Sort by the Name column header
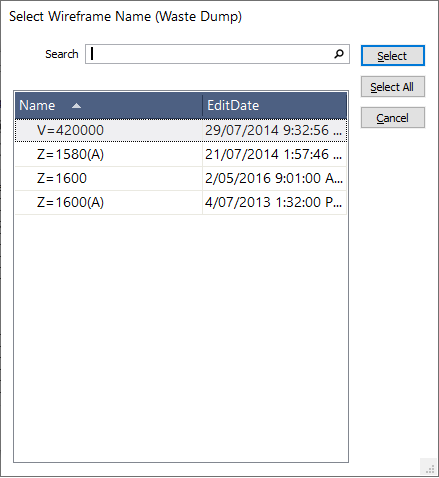 [109, 105]
